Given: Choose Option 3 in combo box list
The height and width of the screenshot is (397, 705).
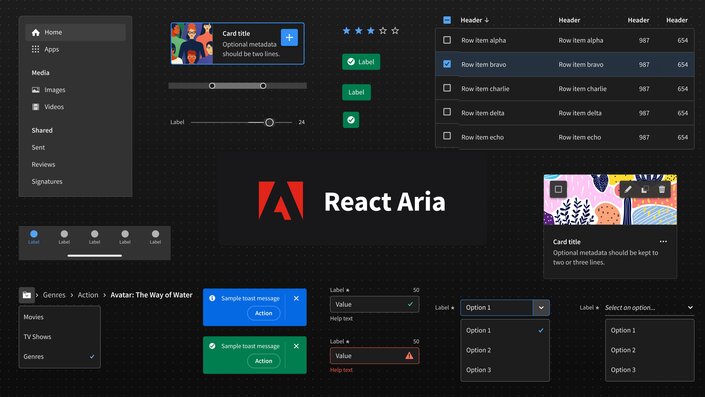Looking at the screenshot, I should 505,370.
